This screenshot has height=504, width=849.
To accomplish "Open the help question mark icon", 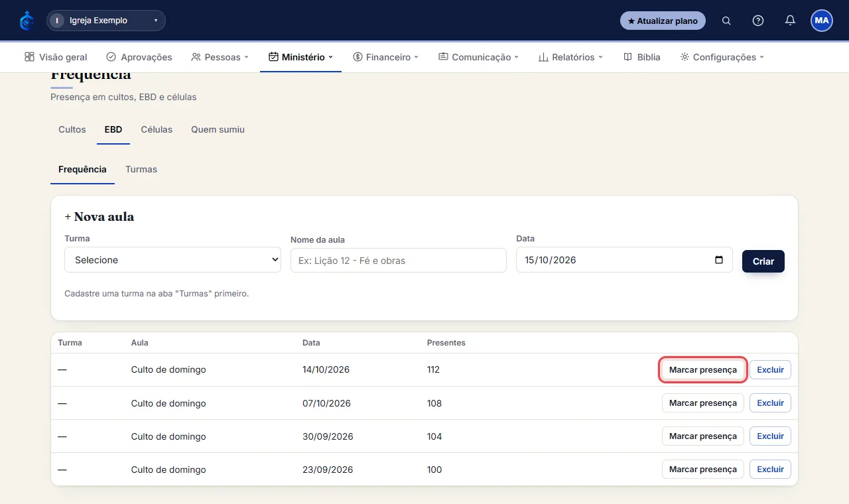I will (758, 21).
